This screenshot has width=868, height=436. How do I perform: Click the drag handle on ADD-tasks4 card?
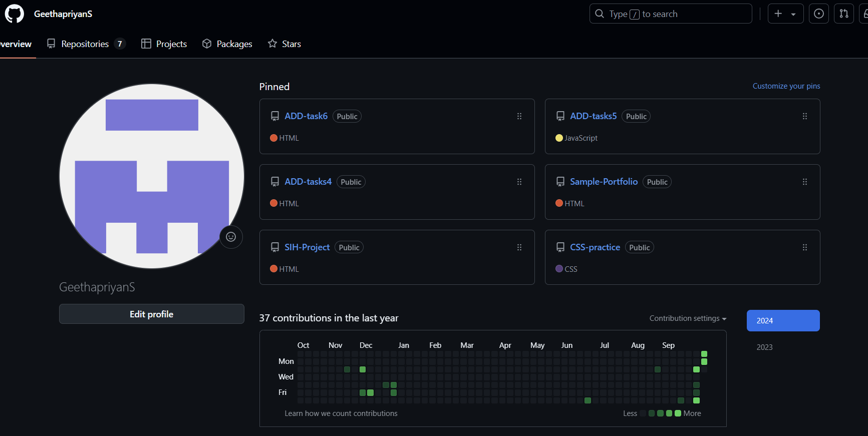coord(519,182)
